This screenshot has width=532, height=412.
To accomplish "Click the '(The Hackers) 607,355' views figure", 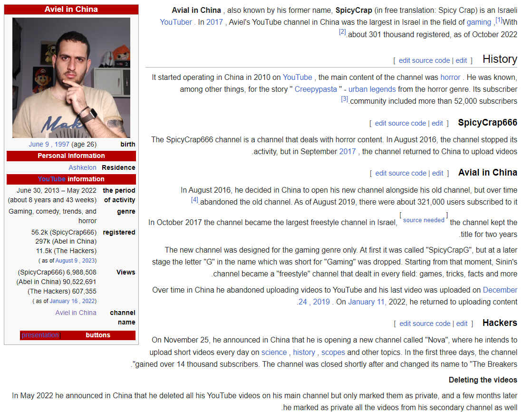I will (x=62, y=292).
